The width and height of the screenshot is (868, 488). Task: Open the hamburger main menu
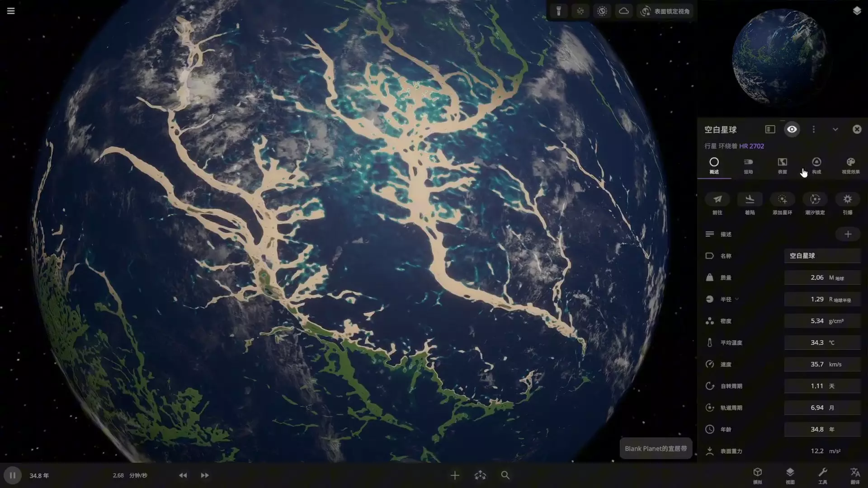(x=11, y=11)
